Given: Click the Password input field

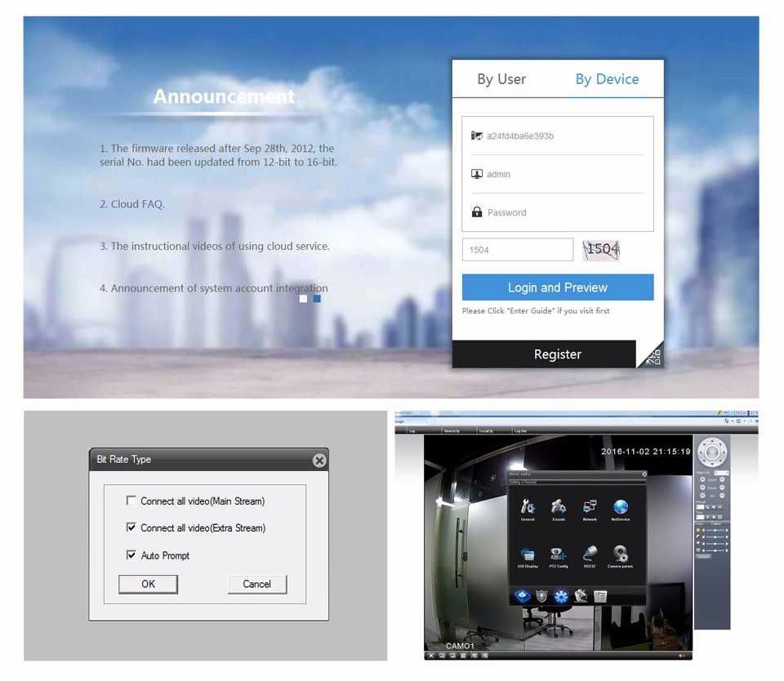Looking at the screenshot, I should (x=557, y=212).
